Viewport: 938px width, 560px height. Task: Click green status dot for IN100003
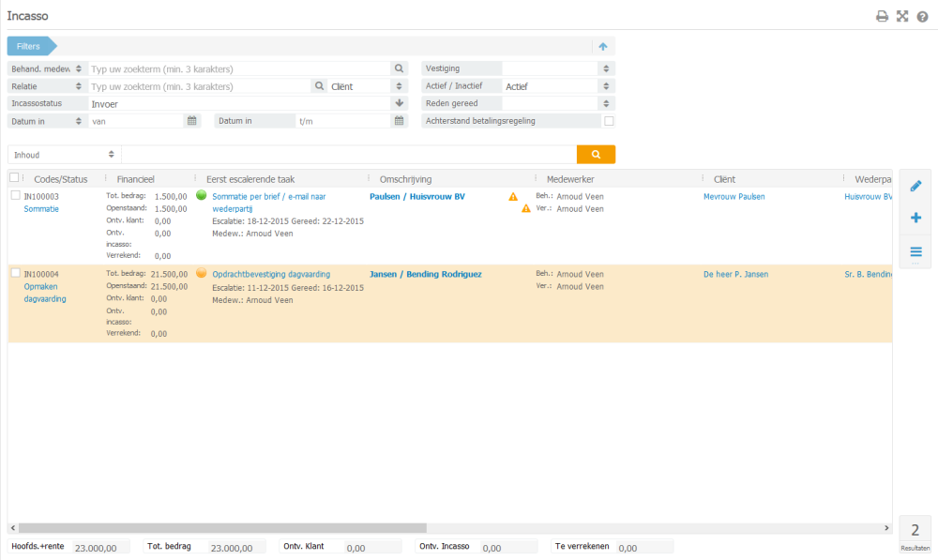[201, 195]
